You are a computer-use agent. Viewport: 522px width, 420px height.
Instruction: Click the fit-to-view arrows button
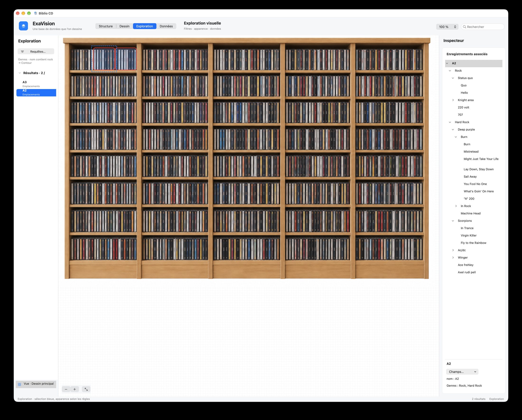tap(86, 389)
